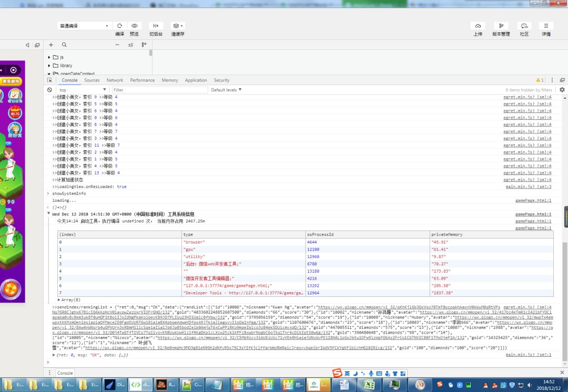This screenshot has height=392, width=568.
Task: Click the type column header
Action: [244, 234]
